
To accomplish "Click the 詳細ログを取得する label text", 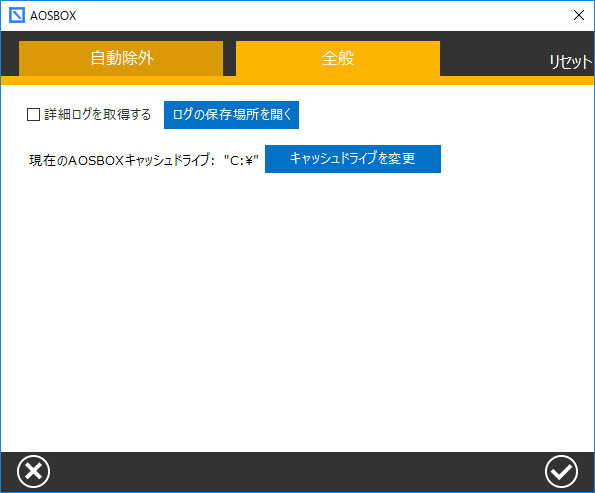I will [98, 115].
